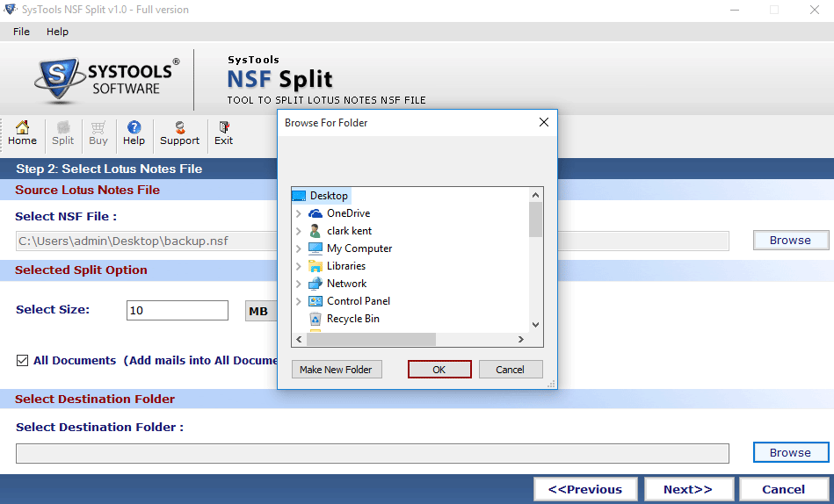The height and width of the screenshot is (504, 834).
Task: Select Libraries in the folder tree
Action: (x=345, y=266)
